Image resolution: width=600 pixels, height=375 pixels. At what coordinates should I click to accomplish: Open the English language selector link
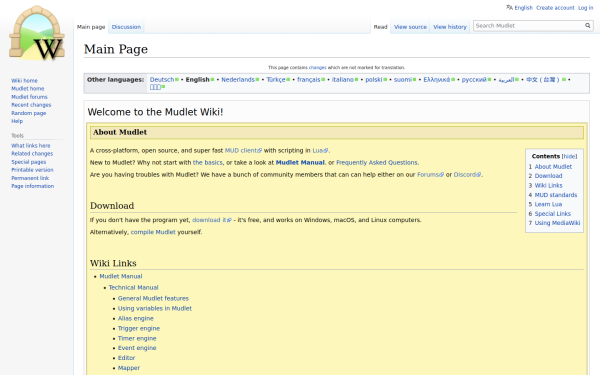523,8
